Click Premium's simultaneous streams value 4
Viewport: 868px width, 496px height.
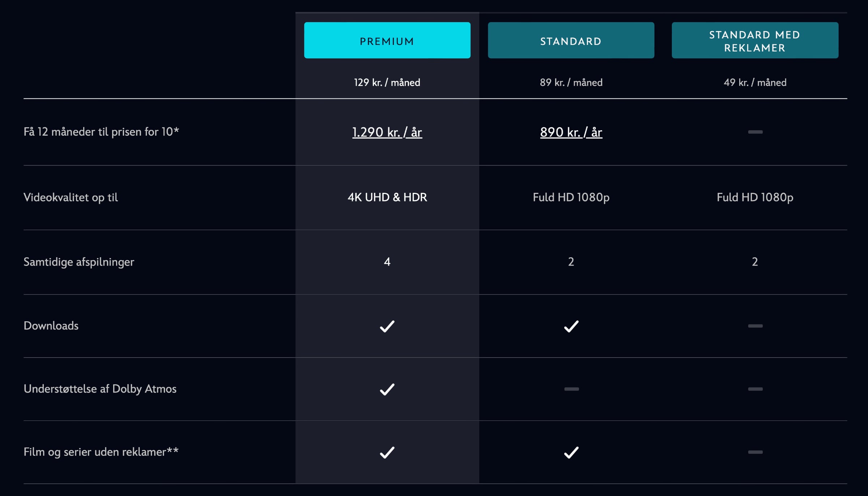(x=387, y=262)
